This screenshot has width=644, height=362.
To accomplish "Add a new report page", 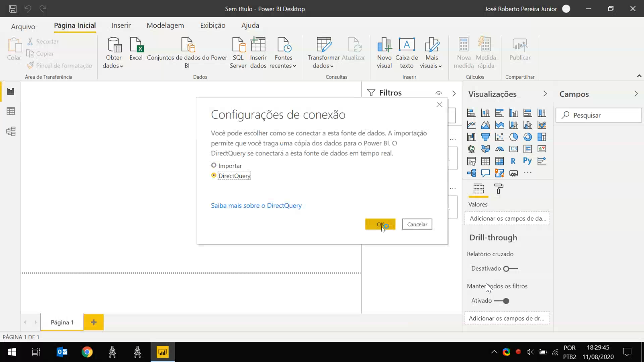I will [x=94, y=322].
